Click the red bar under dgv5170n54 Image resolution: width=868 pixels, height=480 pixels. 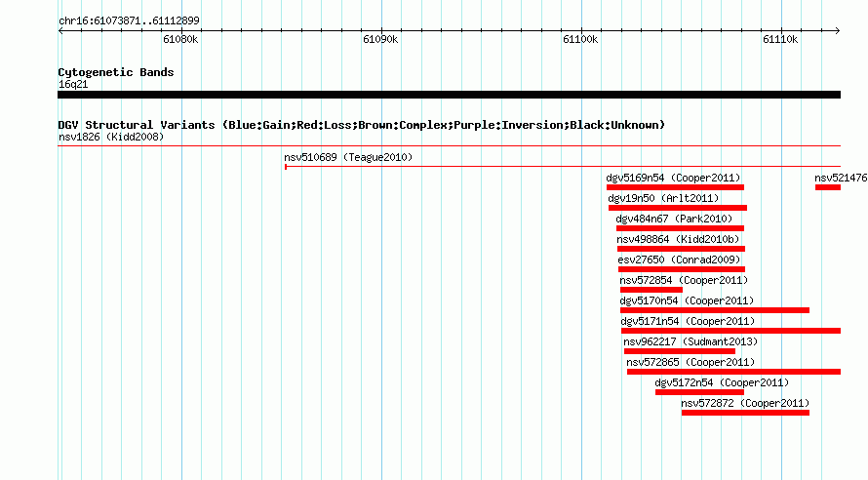[715, 310]
